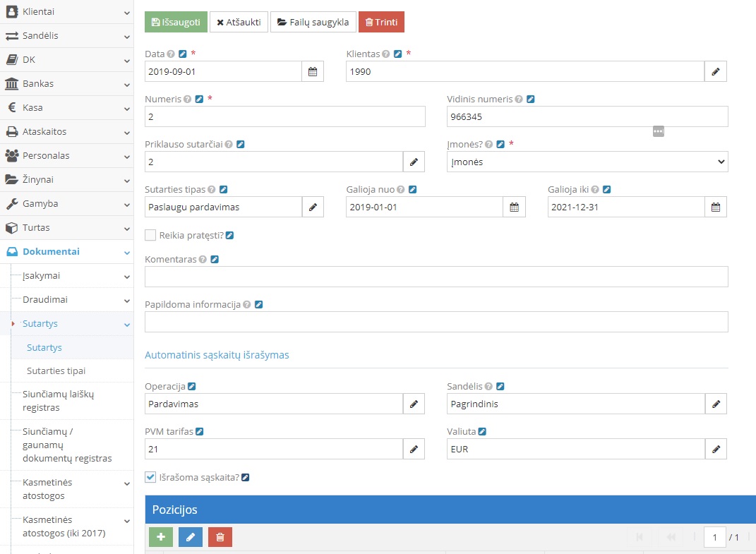Open the Failų saugykla file storage
The height and width of the screenshot is (554, 756).
click(x=313, y=22)
